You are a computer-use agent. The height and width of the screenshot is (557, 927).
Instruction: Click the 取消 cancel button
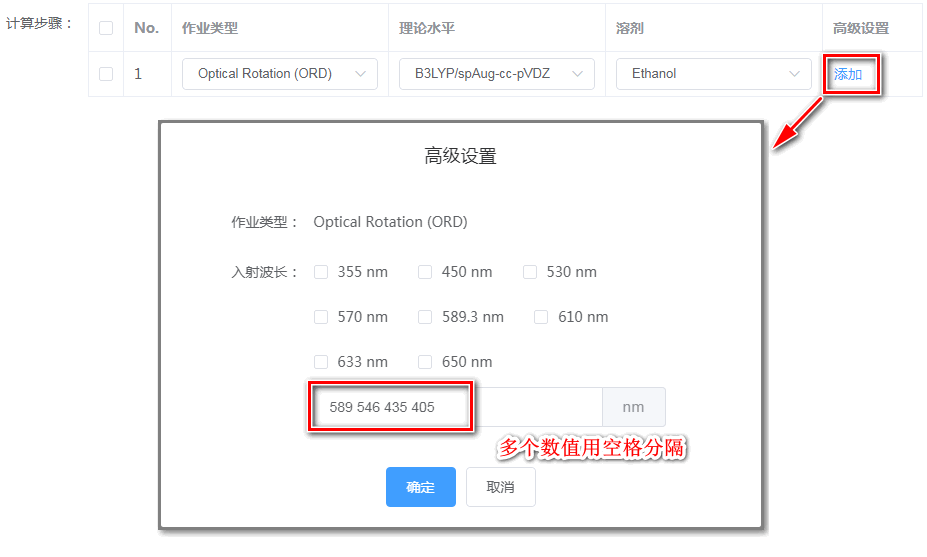(x=501, y=487)
